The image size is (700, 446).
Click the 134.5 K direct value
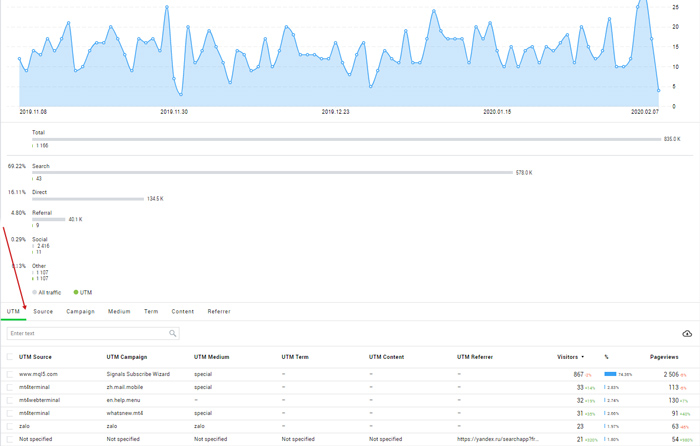point(155,199)
